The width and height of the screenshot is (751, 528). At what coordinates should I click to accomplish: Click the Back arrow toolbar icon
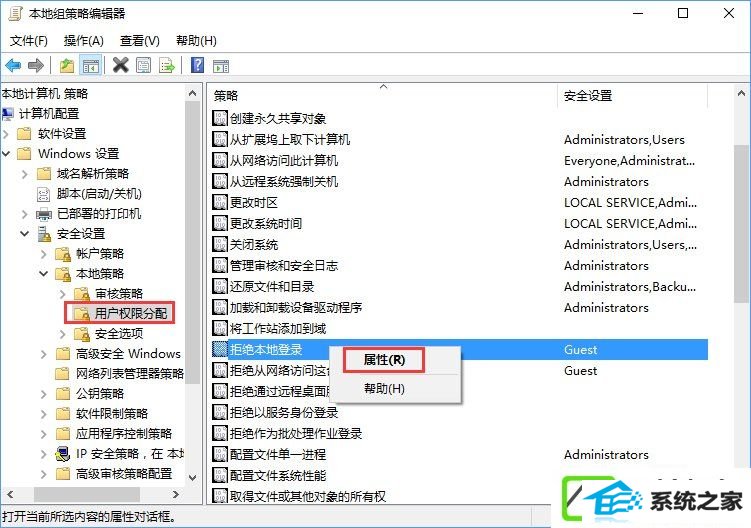click(13, 65)
